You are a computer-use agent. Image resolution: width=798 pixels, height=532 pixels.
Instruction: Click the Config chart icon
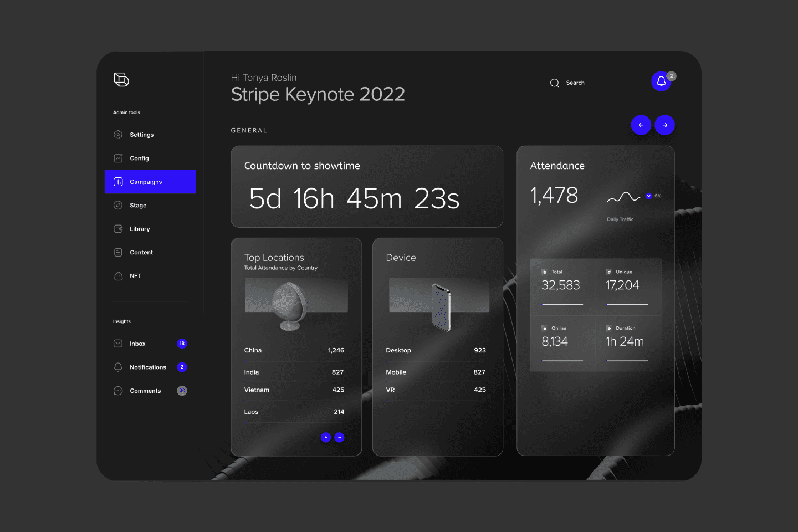tap(118, 158)
